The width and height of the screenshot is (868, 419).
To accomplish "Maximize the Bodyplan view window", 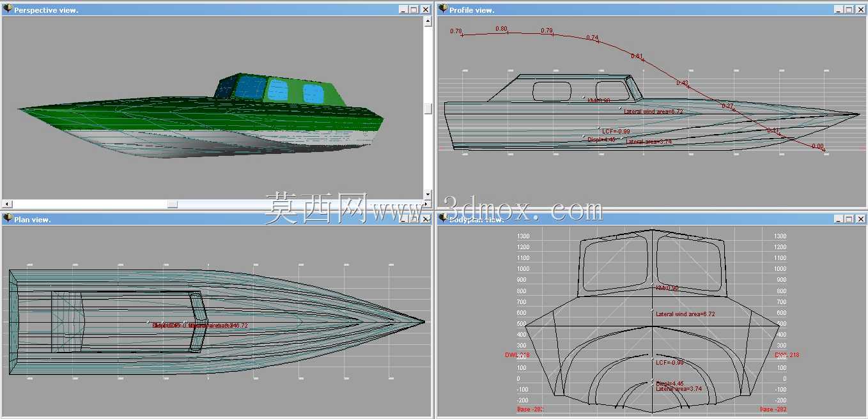I will click(849, 219).
